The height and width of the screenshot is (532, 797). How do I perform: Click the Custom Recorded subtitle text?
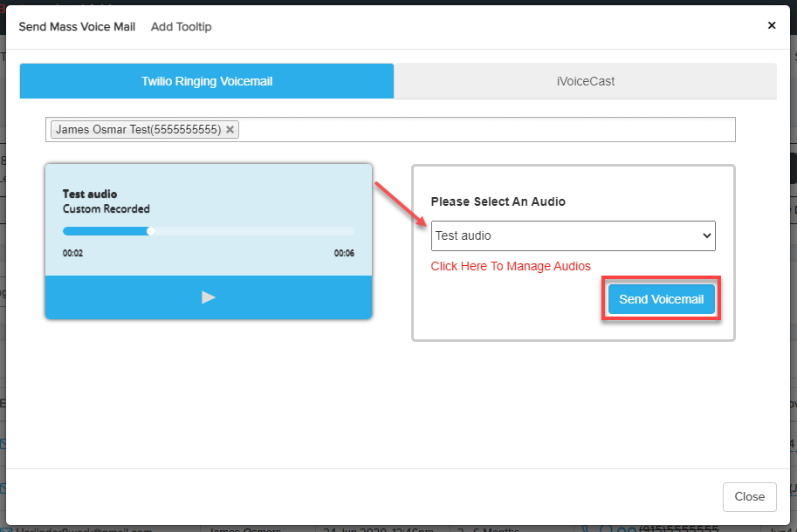coord(106,209)
